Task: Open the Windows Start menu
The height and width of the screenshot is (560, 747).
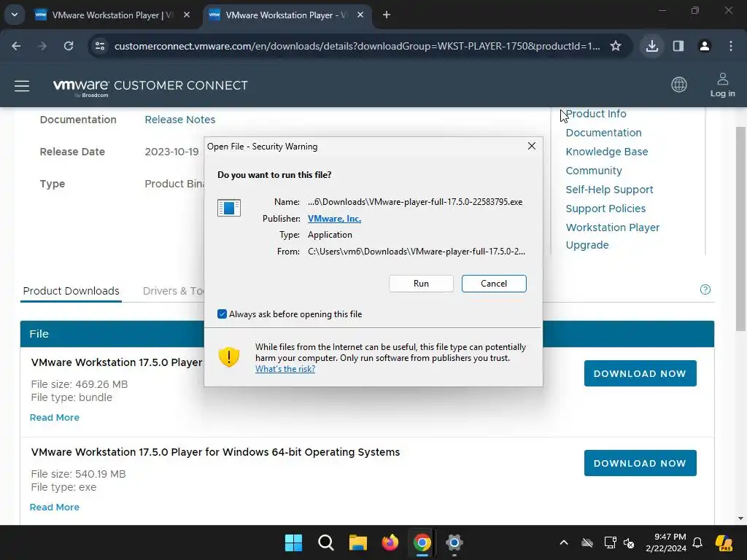Action: pos(293,542)
